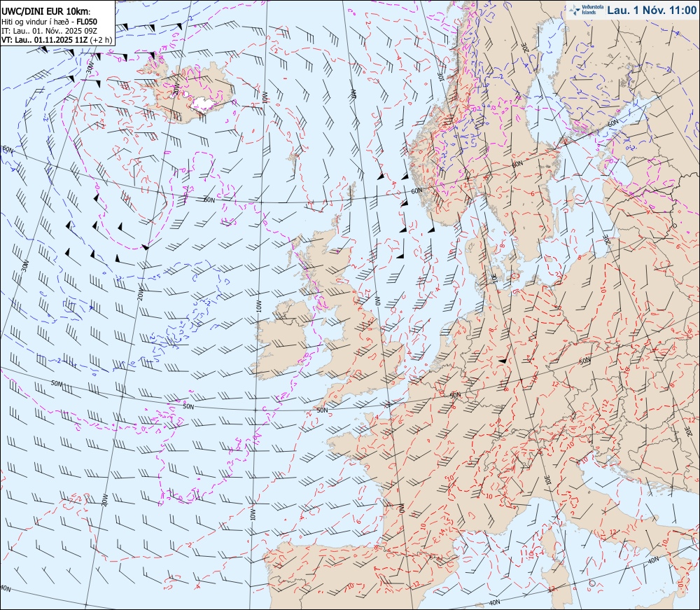Select the 'Lau. 1 Nóv. 11:00' timestamp label
700x610 pixels.
click(x=652, y=10)
